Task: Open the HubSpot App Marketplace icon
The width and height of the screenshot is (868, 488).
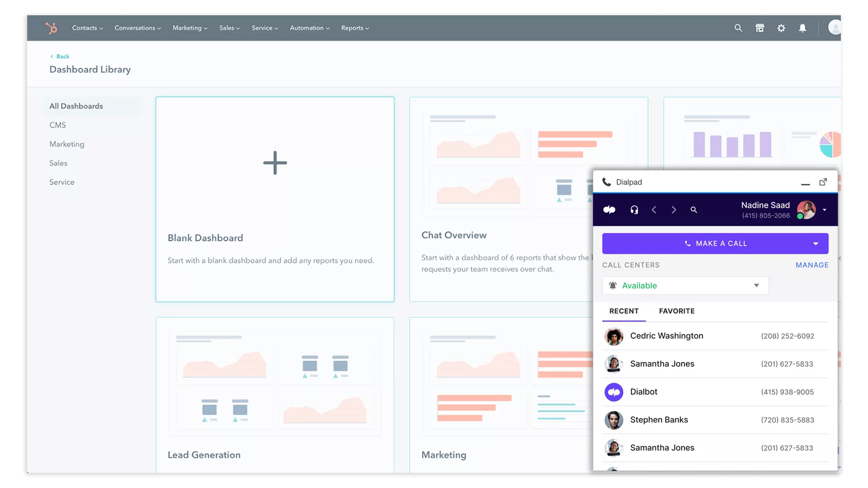Action: [x=759, y=28]
